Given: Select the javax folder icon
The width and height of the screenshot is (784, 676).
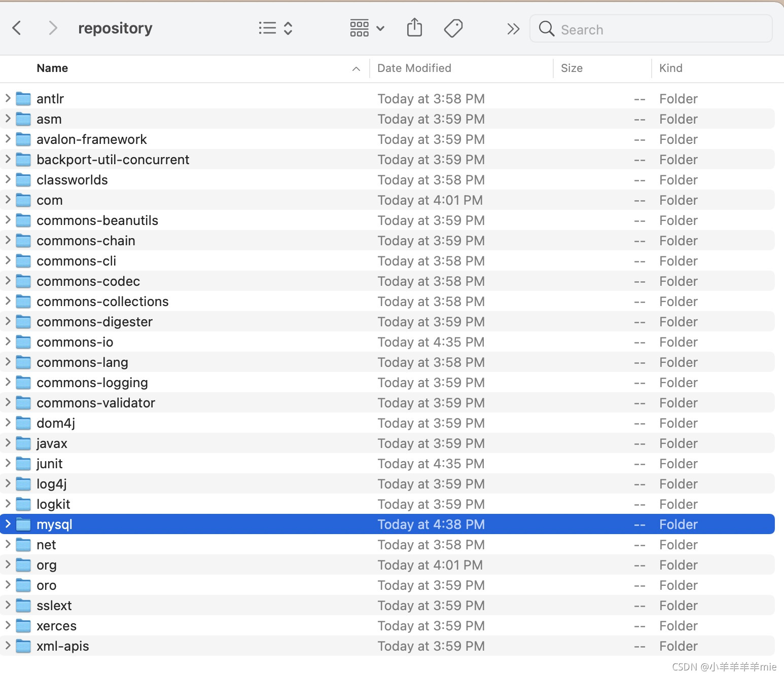Looking at the screenshot, I should (x=23, y=443).
